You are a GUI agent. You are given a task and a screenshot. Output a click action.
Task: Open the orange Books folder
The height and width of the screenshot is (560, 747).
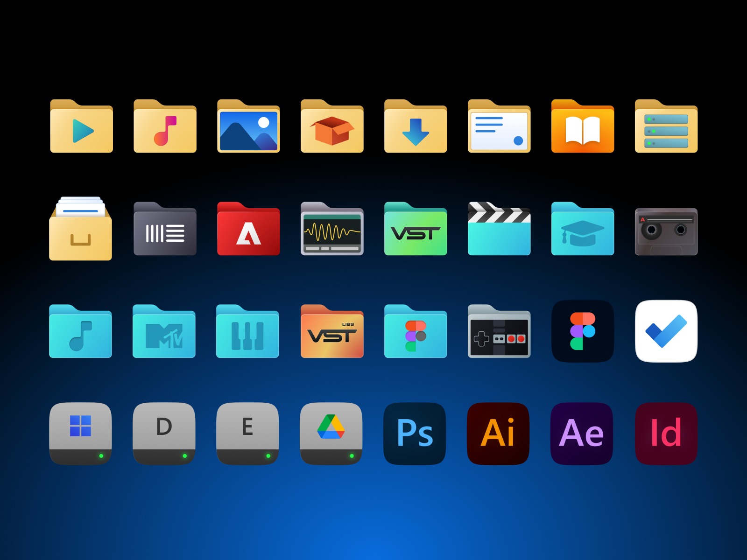pyautogui.click(x=583, y=126)
